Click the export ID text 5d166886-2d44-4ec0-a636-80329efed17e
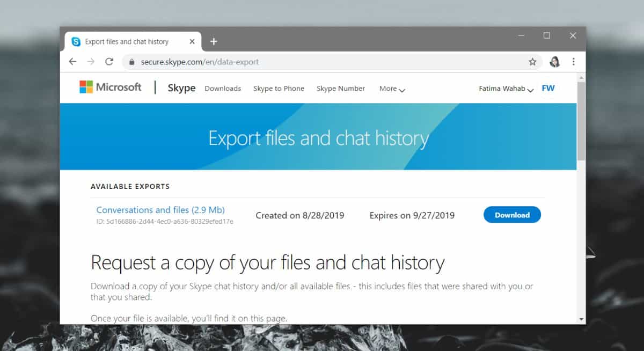 [165, 221]
